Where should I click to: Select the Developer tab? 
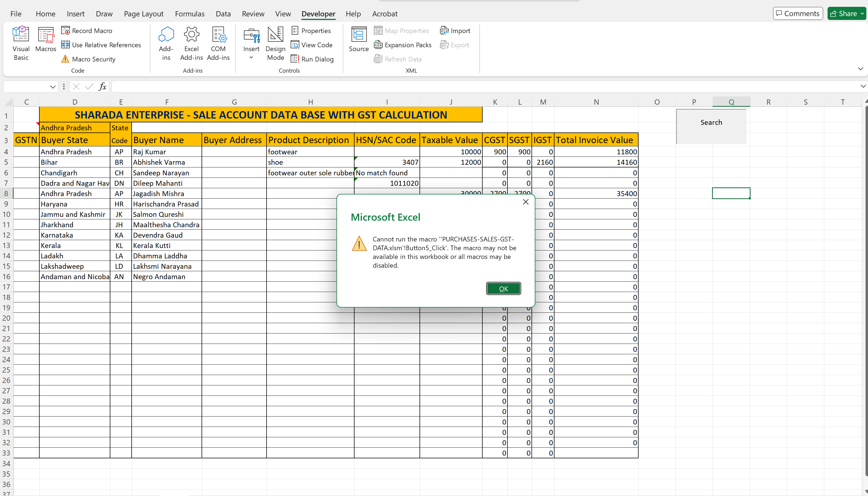[x=318, y=14]
